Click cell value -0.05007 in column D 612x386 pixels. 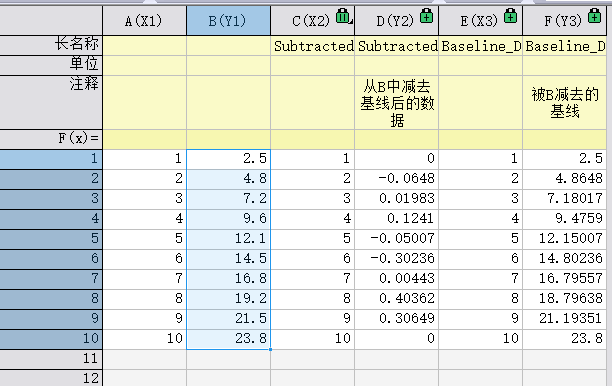click(397, 238)
